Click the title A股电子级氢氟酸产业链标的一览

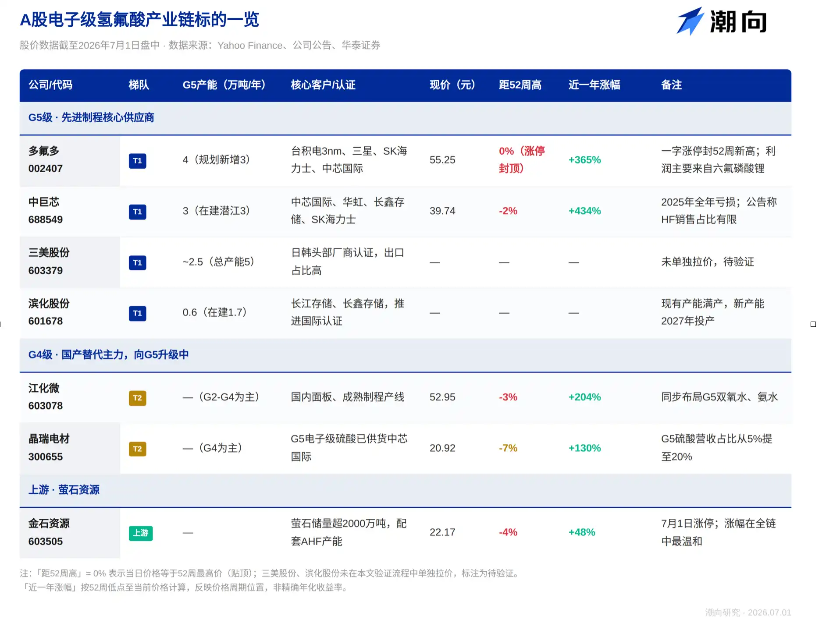pos(139,20)
